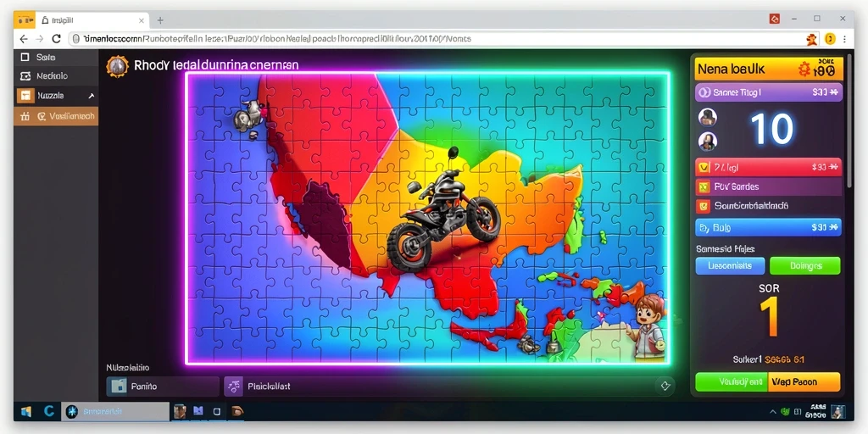Viewport: 868px width, 434px height.
Task: Click the blue M taskbar icon
Action: tap(198, 411)
